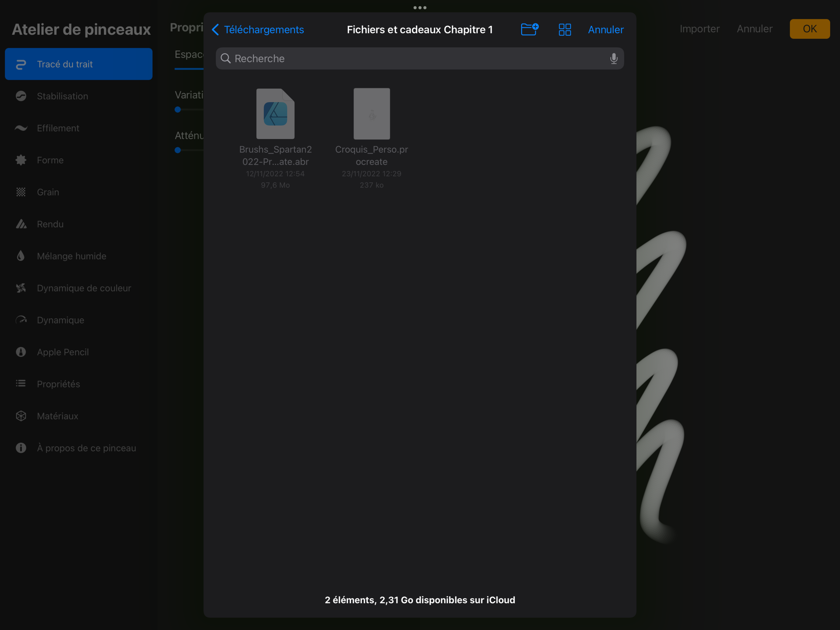
Task: Cancel the file picker with Annuler
Action: [605, 29]
